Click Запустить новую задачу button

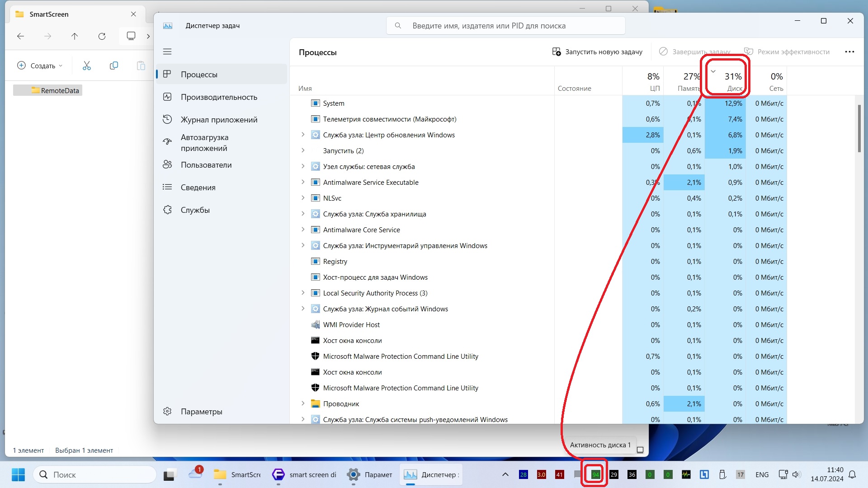coord(597,52)
